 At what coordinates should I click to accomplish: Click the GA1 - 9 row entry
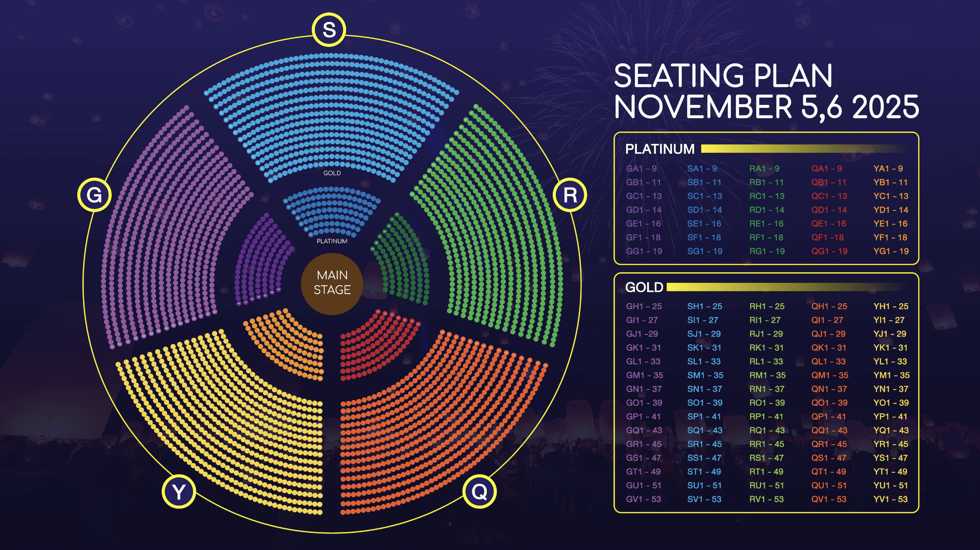coord(641,168)
